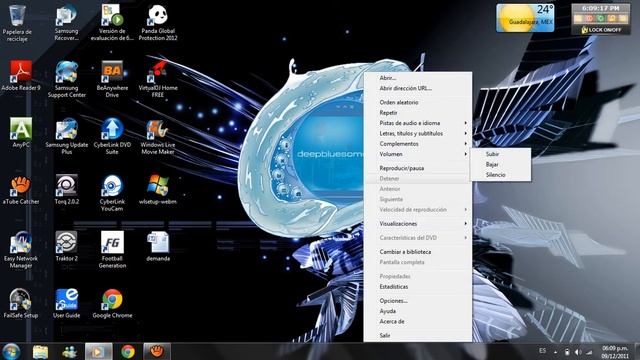Viewport: 640px width, 360px height.
Task: Choose Abrir... in context menu
Action: click(418, 78)
